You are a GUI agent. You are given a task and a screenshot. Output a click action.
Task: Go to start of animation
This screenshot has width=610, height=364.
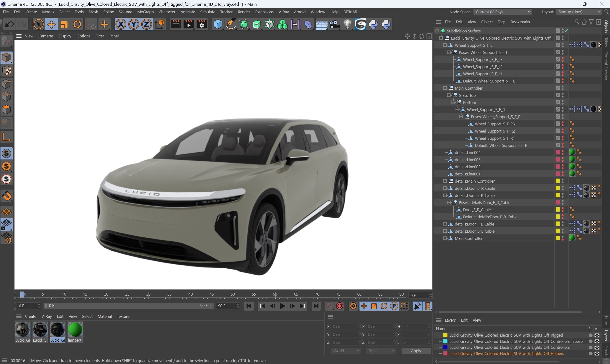pos(249,306)
